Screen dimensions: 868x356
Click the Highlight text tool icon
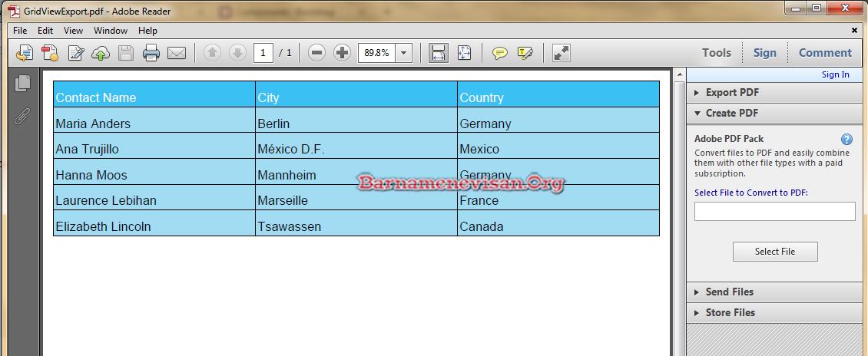525,53
